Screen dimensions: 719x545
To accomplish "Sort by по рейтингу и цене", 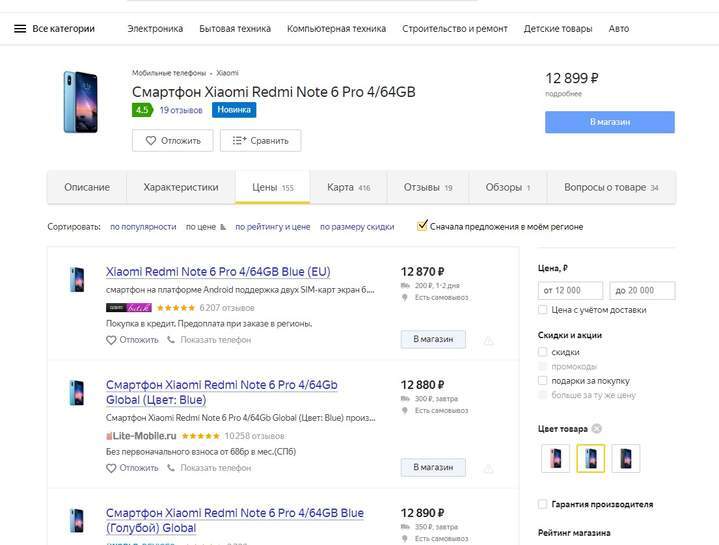I will 272,227.
